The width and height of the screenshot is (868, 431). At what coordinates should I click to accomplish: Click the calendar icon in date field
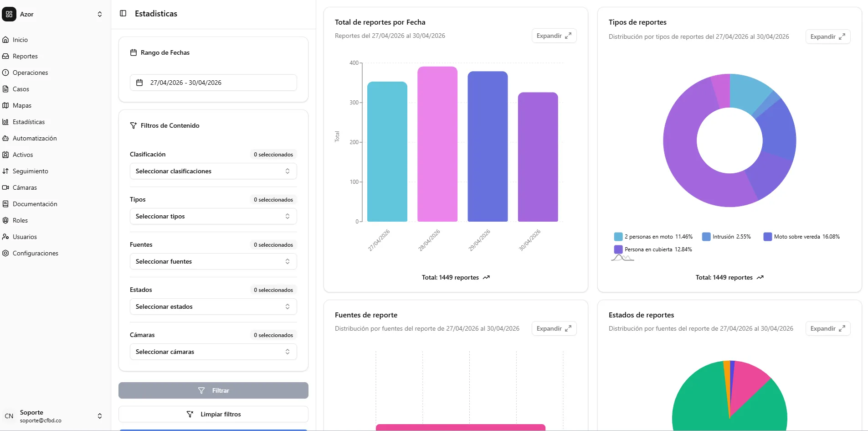pyautogui.click(x=140, y=83)
